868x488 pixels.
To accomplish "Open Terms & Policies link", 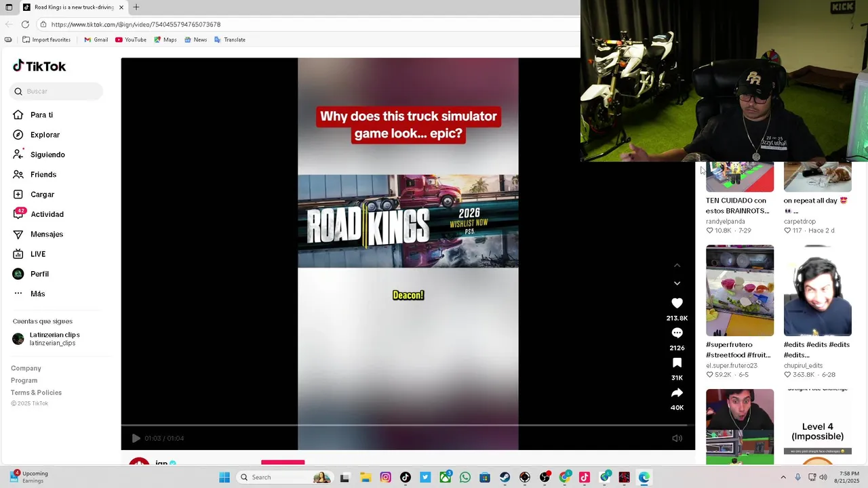I will point(36,392).
